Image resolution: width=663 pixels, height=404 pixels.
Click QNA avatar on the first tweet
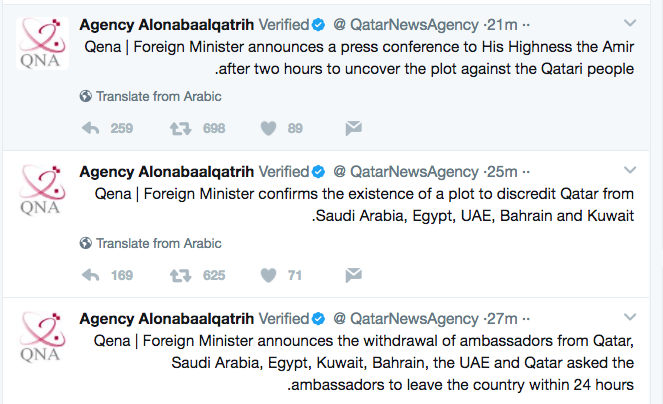(x=42, y=44)
